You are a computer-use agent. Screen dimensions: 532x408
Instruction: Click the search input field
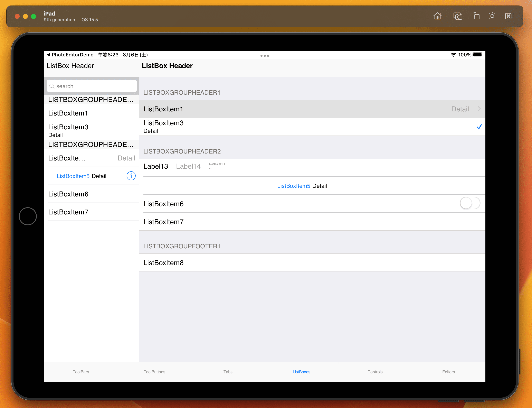(x=92, y=86)
